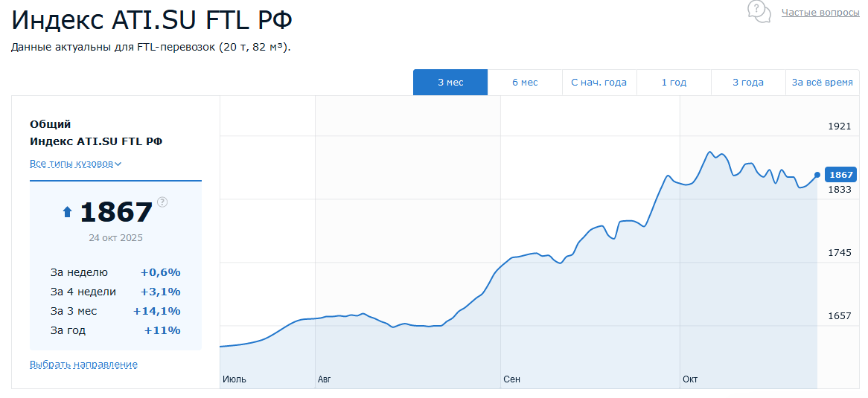Viewport: 868px width, 398px height.
Task: Click the bold Индекс ATI.SU FTL РФ panel subtitle
Action: [96, 141]
